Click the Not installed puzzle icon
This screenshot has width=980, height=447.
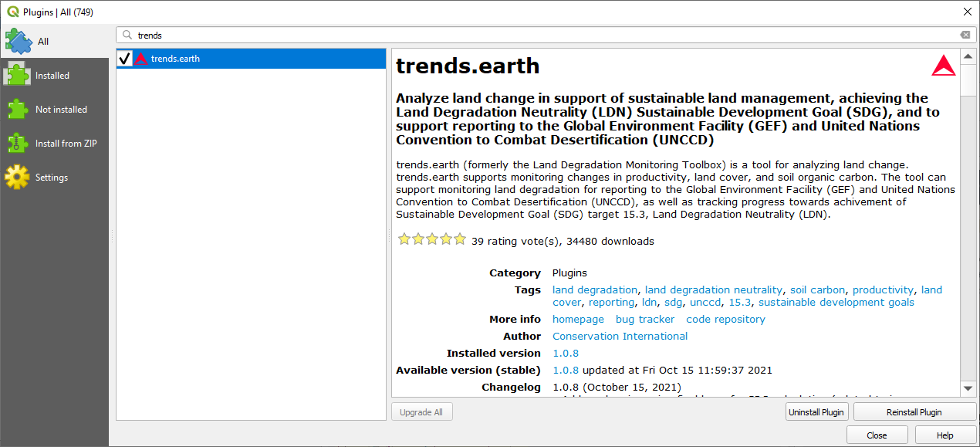coord(17,109)
